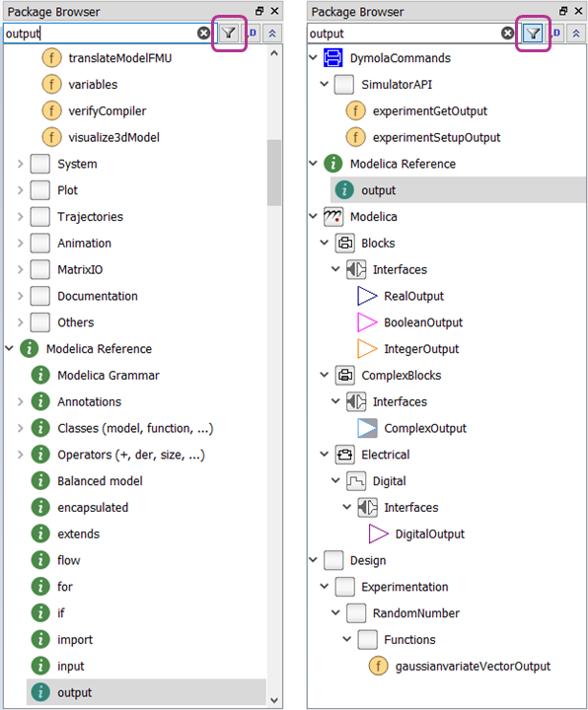Click Electrical package icon

click(344, 455)
